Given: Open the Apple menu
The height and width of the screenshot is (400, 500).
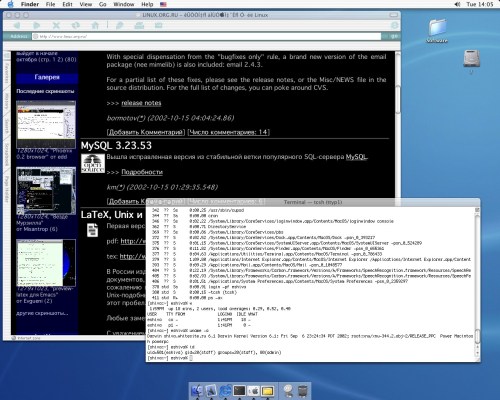Looking at the screenshot, I should 10,4.
